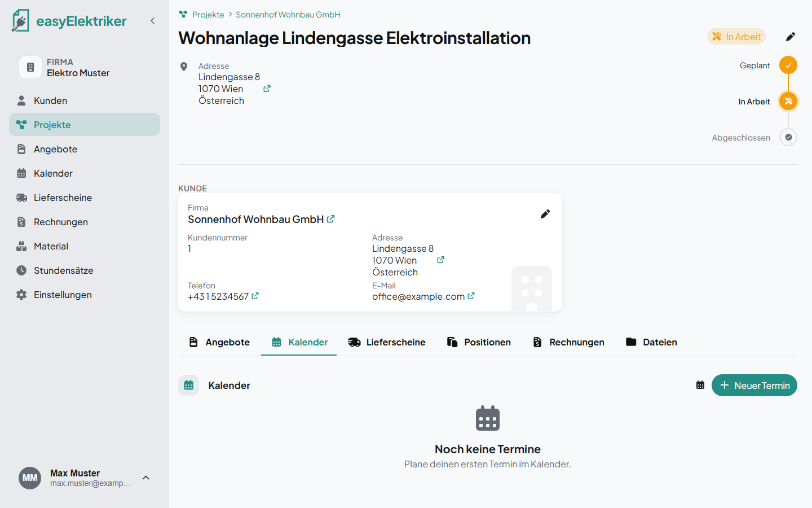The height and width of the screenshot is (508, 812).
Task: Select the In Arbeit status step
Action: pos(788,102)
